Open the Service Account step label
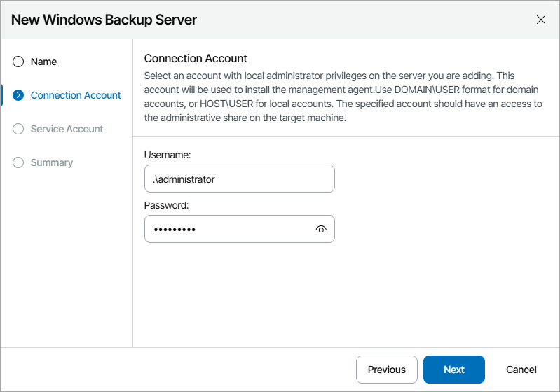This screenshot has height=392, width=560. (67, 129)
